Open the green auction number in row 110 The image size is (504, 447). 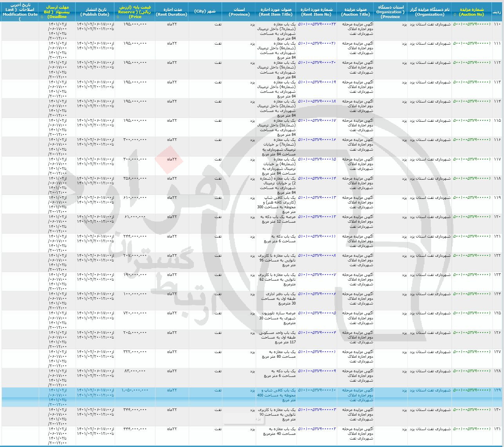(471, 24)
